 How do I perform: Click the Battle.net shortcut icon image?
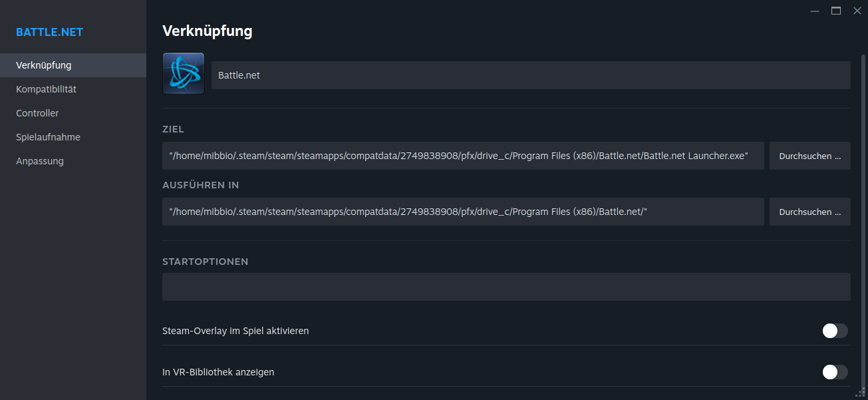[x=183, y=73]
